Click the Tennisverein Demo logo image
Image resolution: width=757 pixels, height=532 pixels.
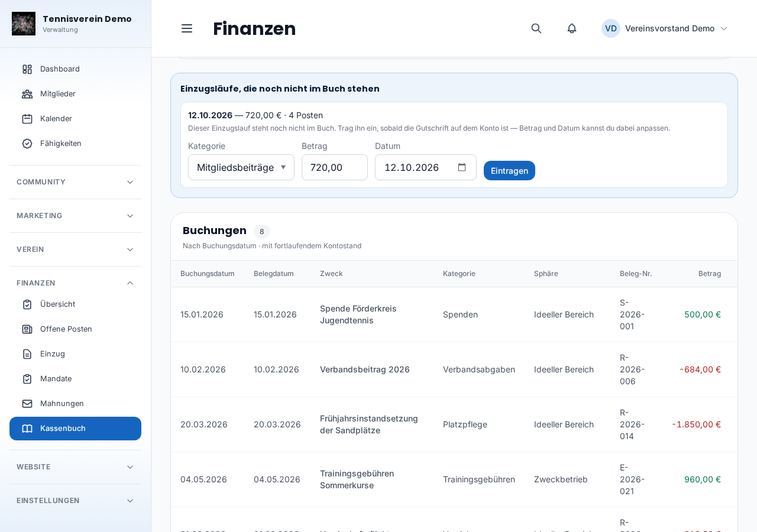(x=24, y=24)
